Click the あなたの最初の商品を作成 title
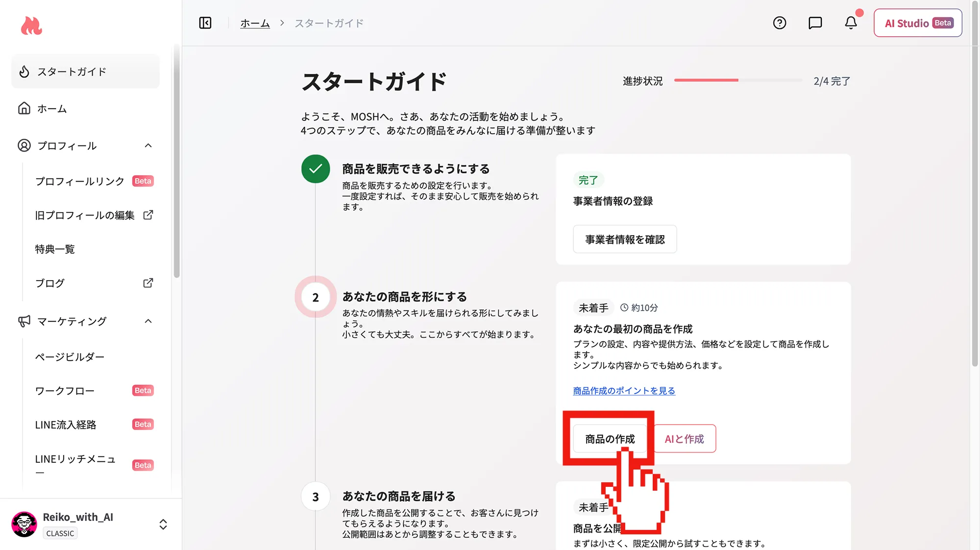 [633, 329]
